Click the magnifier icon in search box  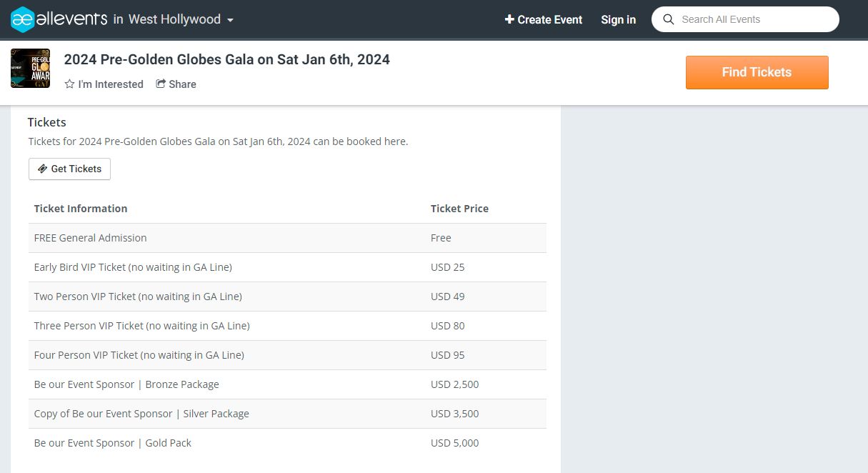[x=669, y=19]
